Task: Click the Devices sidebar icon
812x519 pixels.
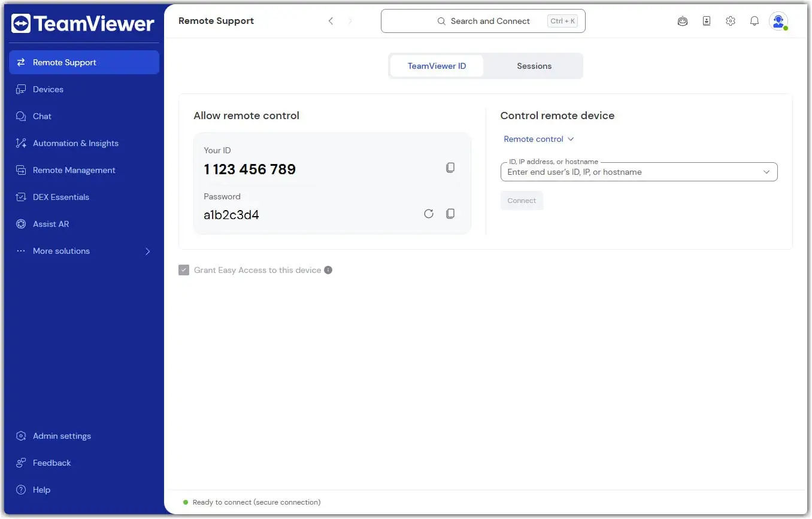Action: click(21, 89)
